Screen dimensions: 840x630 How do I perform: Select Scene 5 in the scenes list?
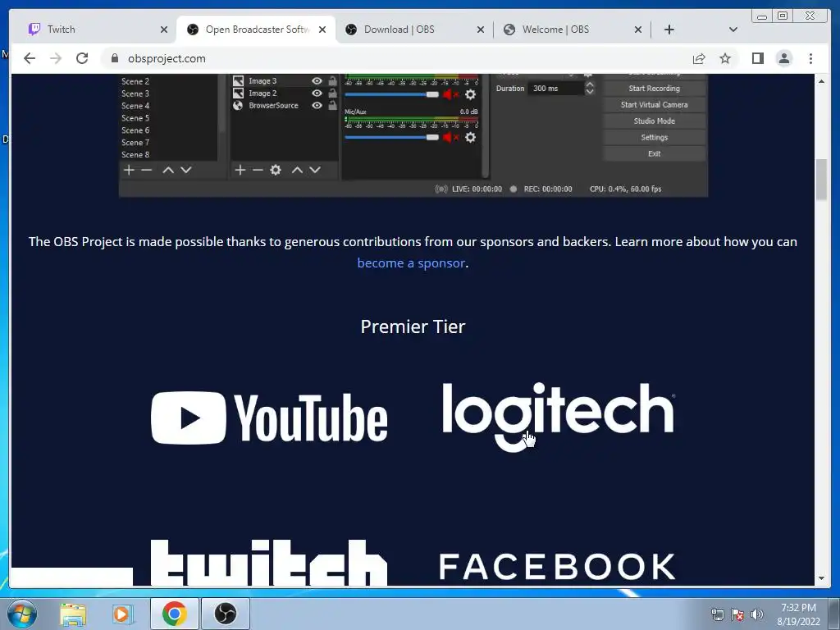(135, 118)
